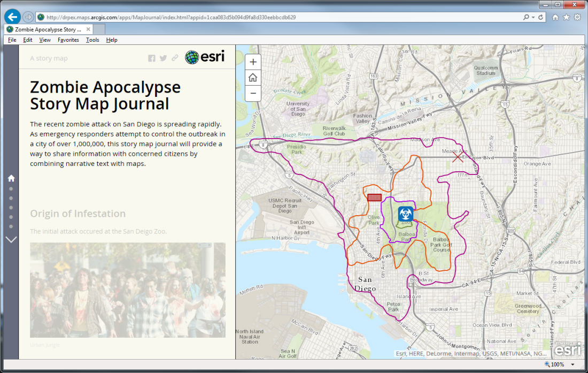
Task: Share story map on Twitter icon
Action: 163,58
